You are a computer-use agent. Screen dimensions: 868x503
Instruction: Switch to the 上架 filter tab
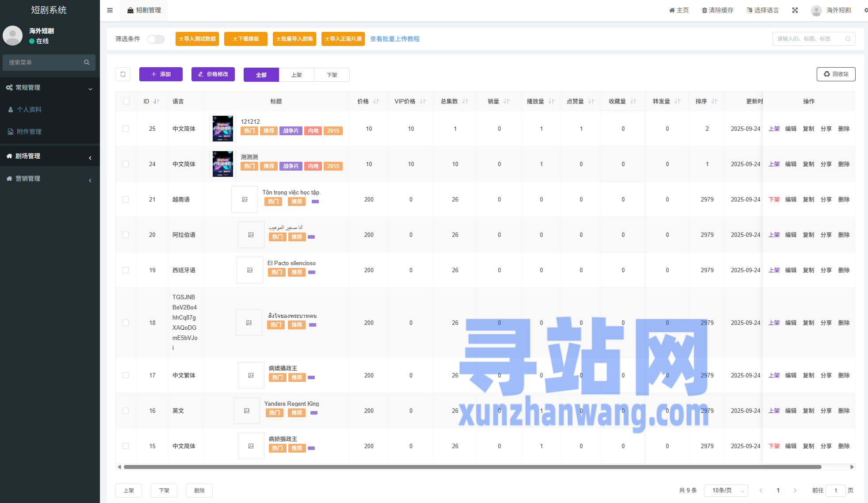(x=296, y=75)
